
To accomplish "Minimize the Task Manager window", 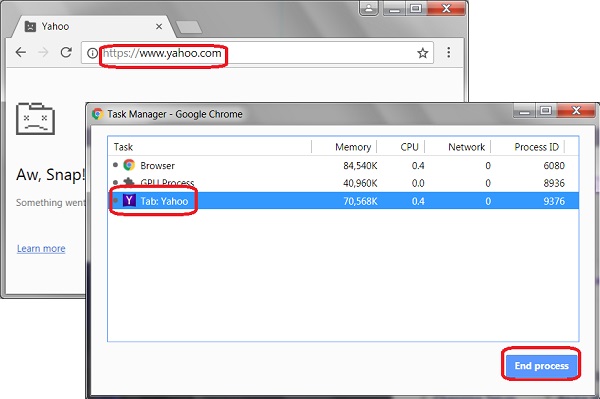I will (x=524, y=111).
